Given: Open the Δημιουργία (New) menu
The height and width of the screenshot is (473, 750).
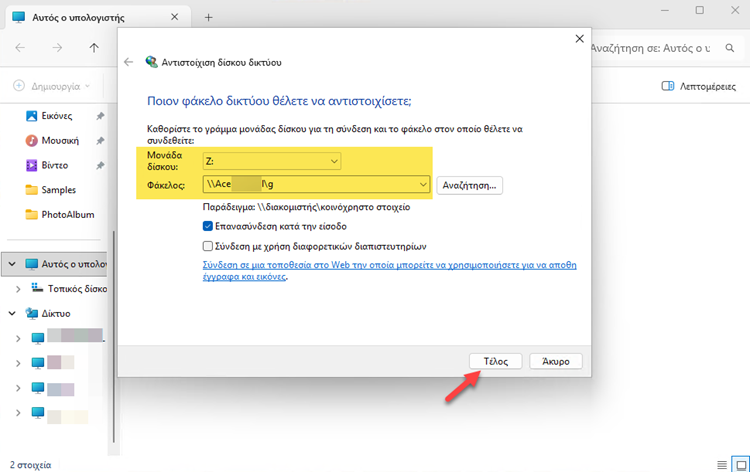Looking at the screenshot, I should [52, 87].
